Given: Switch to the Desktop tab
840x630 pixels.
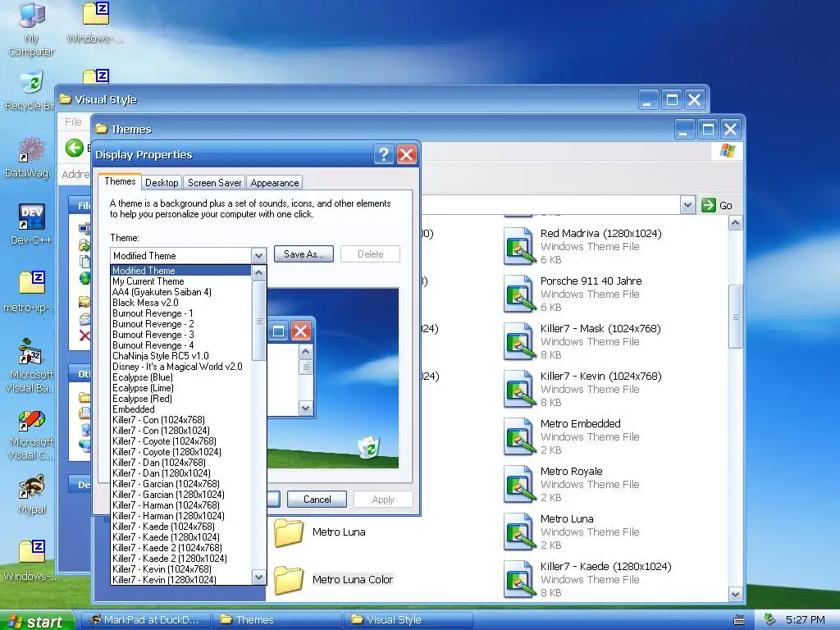Looking at the screenshot, I should [162, 183].
